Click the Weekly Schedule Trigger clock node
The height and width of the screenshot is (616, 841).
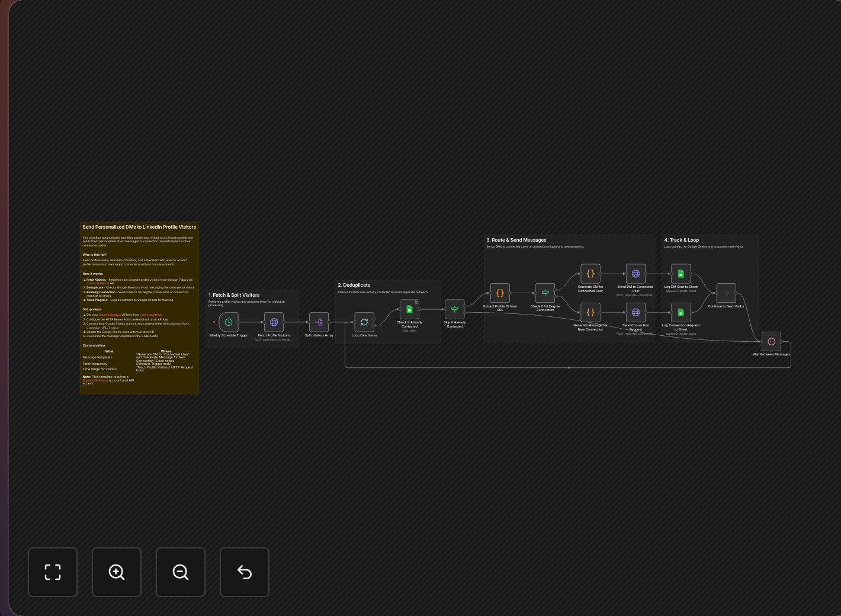[x=229, y=322]
